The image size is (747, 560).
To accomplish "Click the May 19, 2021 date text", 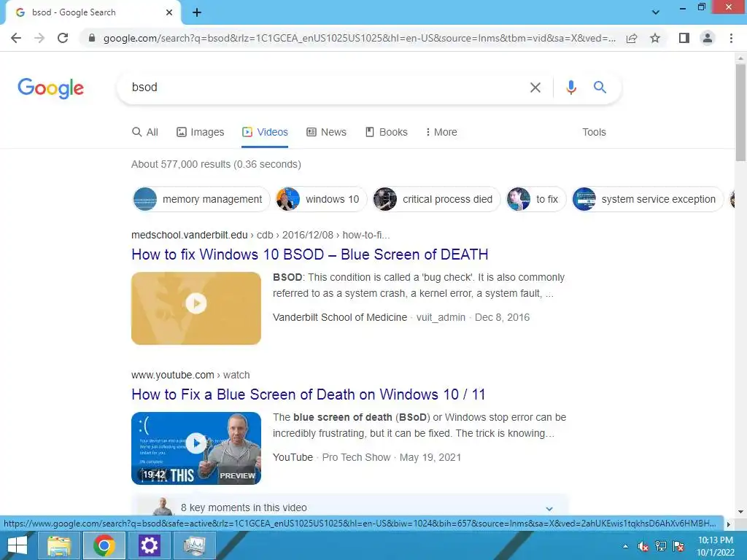I will [x=430, y=457].
